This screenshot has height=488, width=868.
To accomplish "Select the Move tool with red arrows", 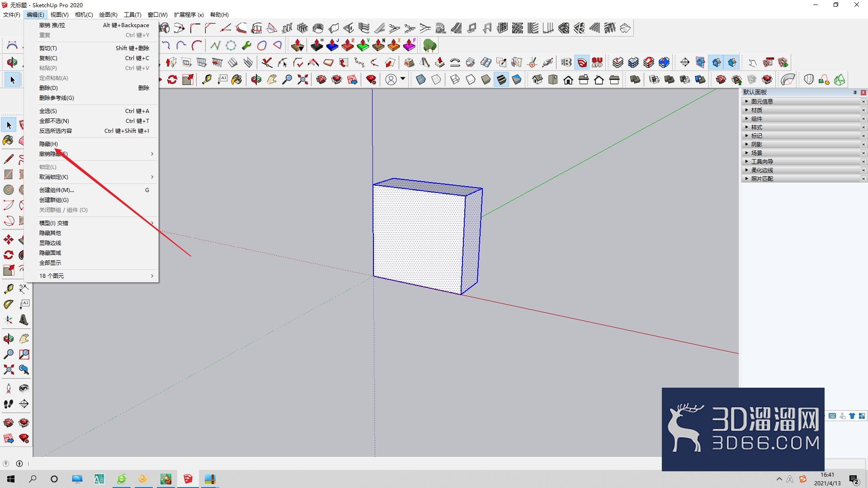I will [9, 239].
